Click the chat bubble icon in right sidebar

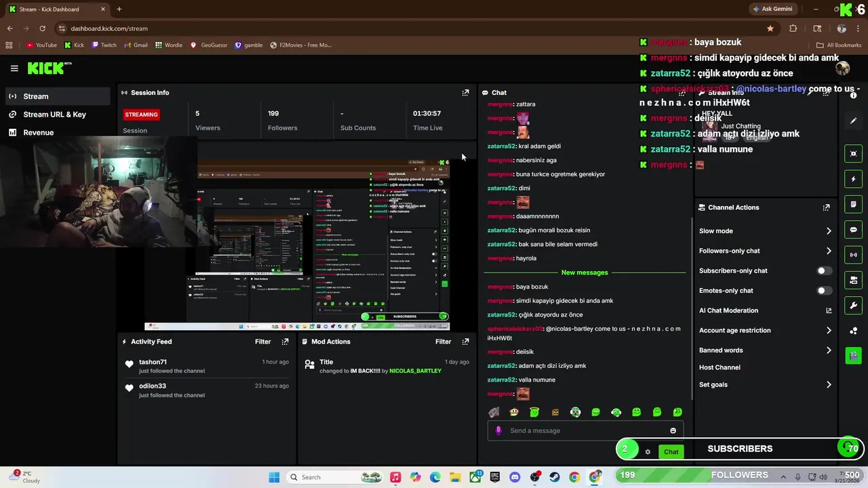pyautogui.click(x=853, y=230)
